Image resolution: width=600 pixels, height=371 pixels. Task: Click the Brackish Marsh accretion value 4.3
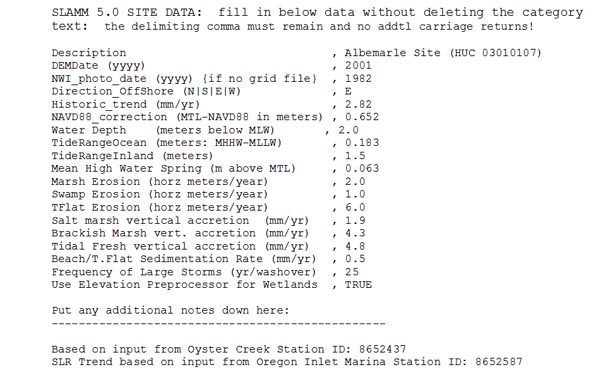355,233
